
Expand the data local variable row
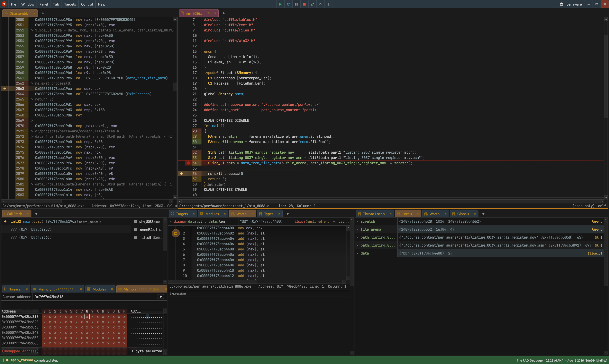point(357,253)
